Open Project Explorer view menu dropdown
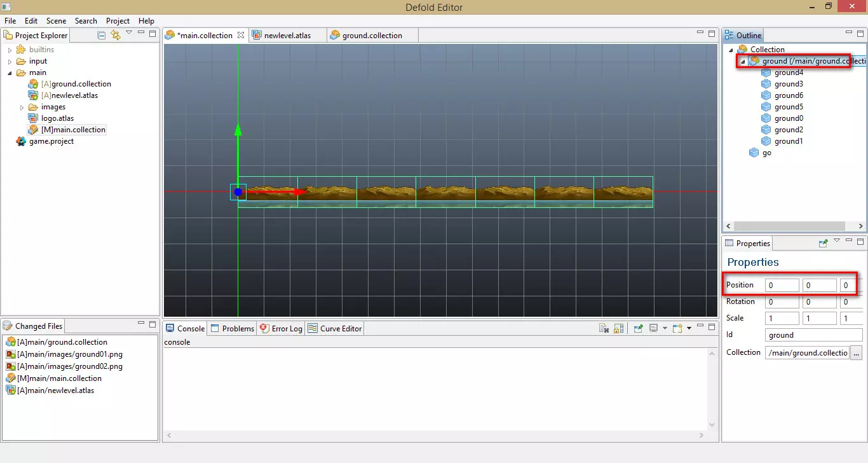 [x=129, y=33]
